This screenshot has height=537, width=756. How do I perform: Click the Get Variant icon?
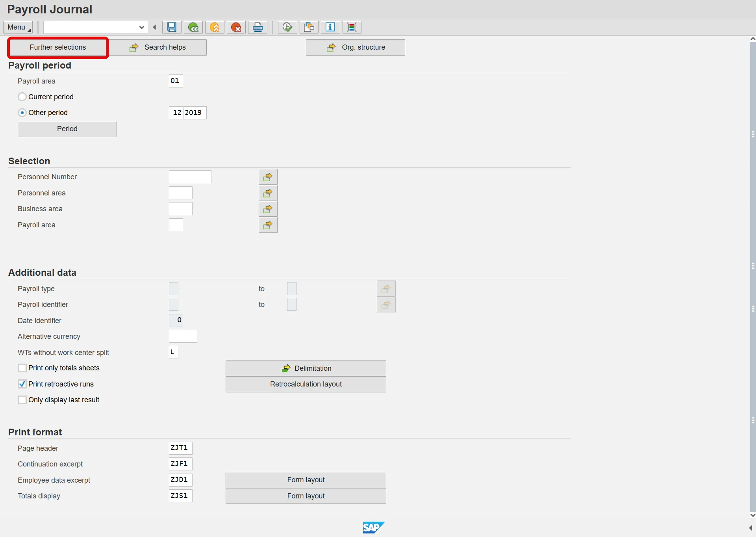pyautogui.click(x=309, y=27)
